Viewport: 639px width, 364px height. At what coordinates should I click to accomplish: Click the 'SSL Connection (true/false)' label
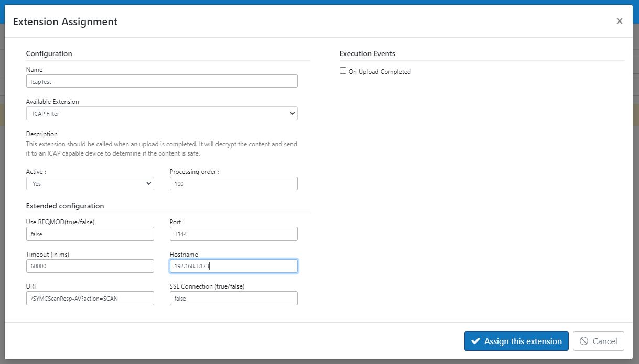click(x=207, y=286)
